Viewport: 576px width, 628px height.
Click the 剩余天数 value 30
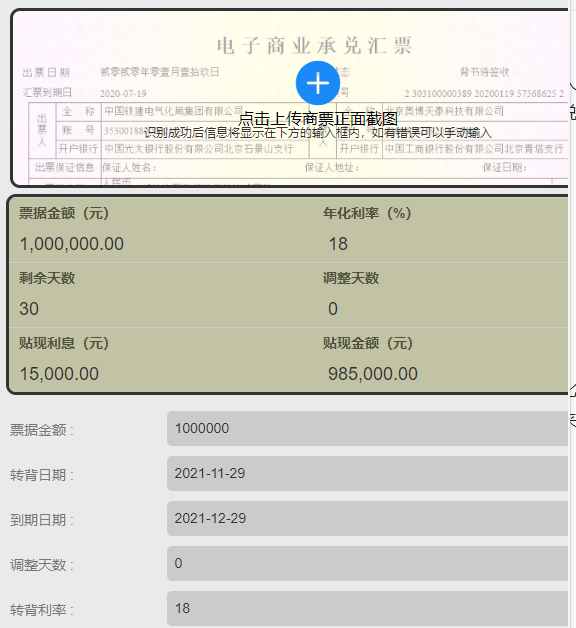click(29, 309)
